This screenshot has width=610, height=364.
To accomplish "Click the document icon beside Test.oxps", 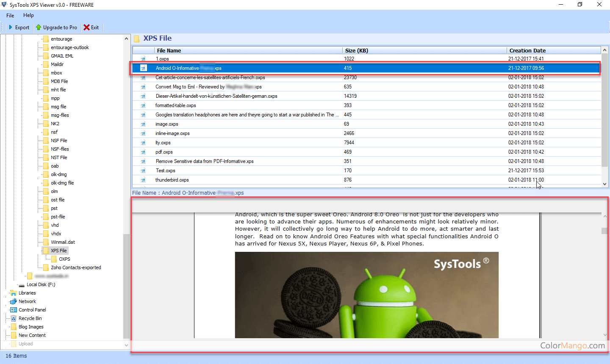I will (143, 171).
